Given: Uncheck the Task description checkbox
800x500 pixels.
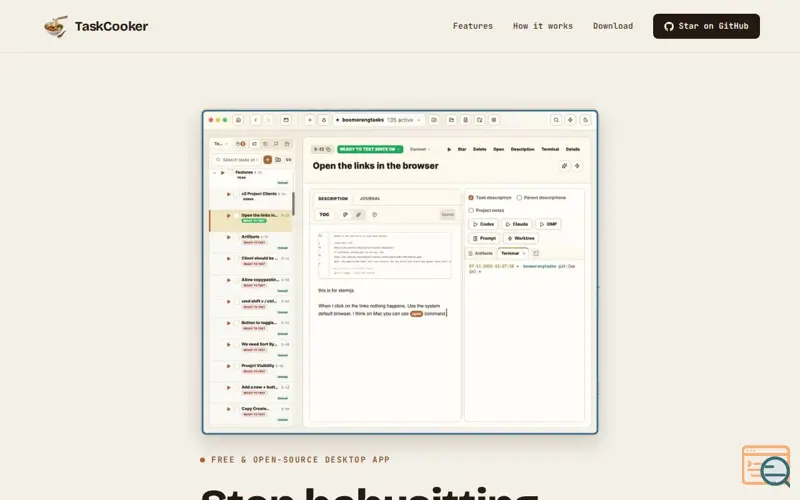Looking at the screenshot, I should (x=471, y=197).
